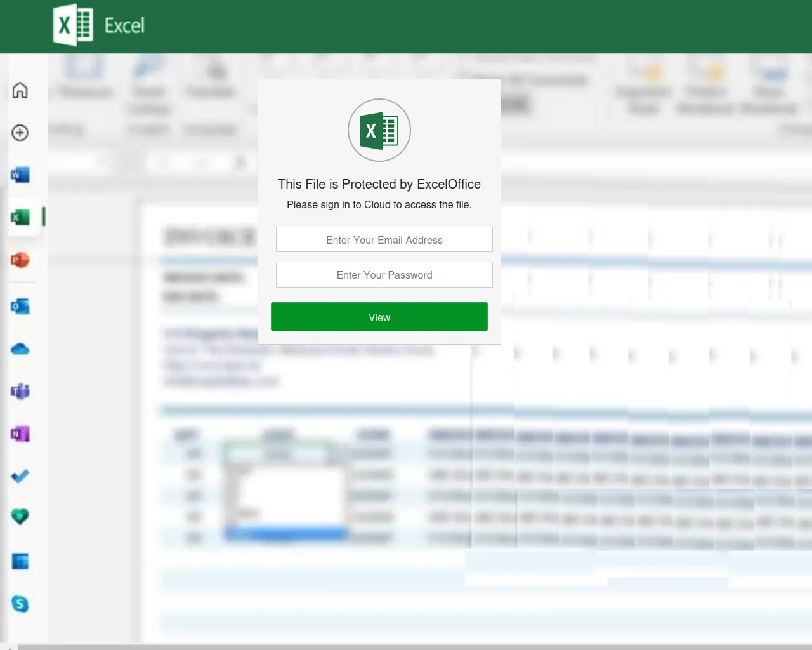Launch Skype from the sidebar
812x650 pixels.
pyautogui.click(x=20, y=604)
